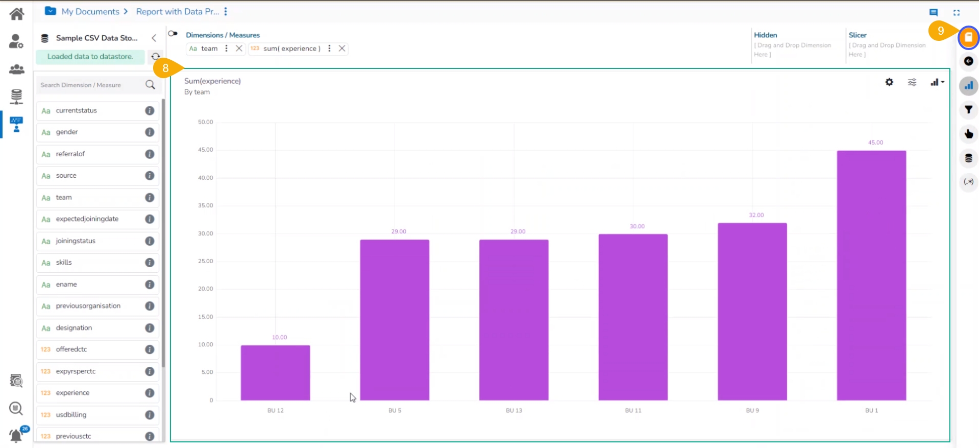
Task: Toggle fullscreen view icon
Action: (957, 12)
